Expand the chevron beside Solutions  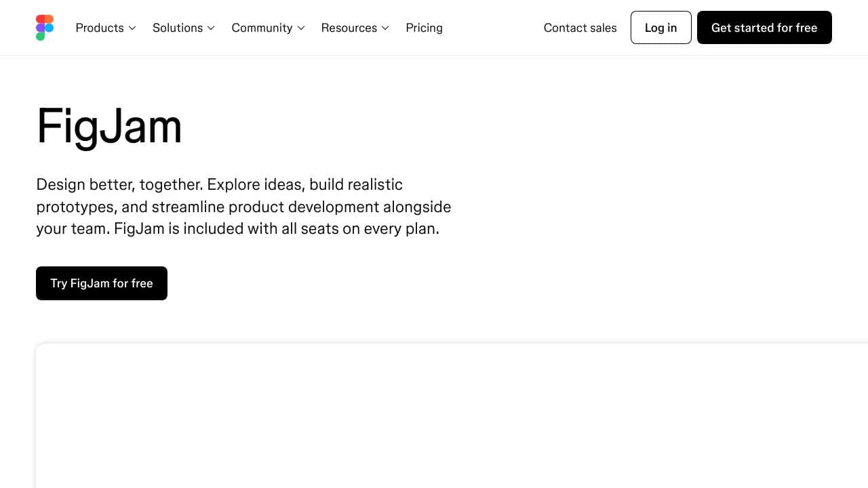211,28
